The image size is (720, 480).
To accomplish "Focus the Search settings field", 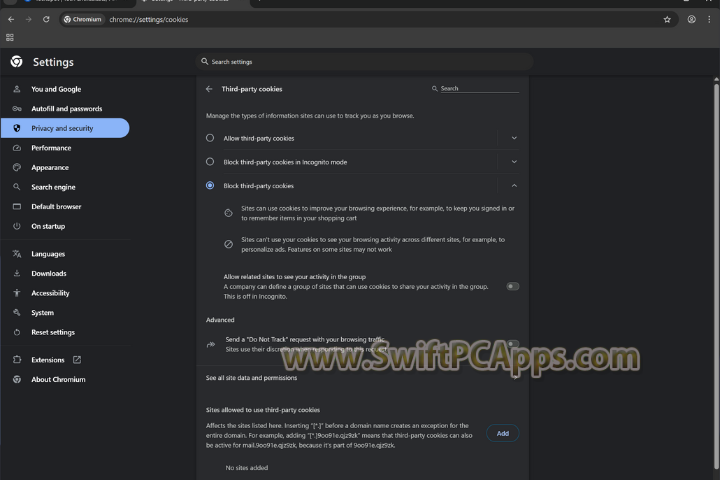I will [x=365, y=62].
